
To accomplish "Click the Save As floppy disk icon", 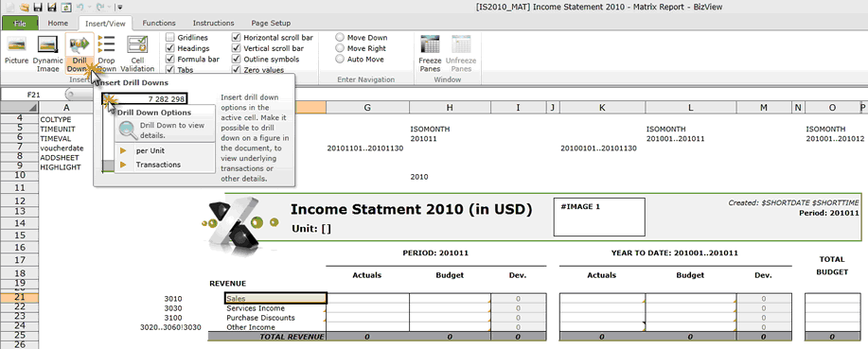I will click(x=51, y=8).
